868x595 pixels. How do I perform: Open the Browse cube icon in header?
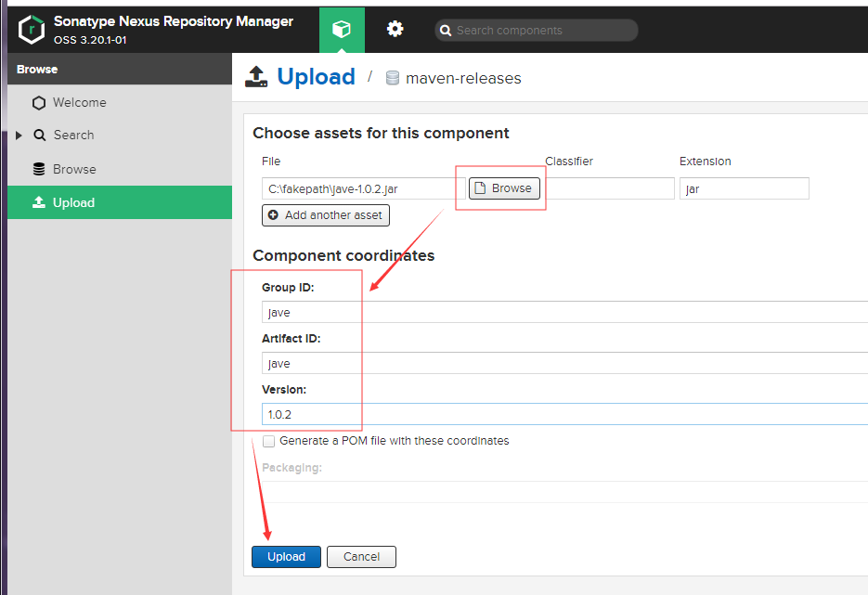click(x=342, y=30)
